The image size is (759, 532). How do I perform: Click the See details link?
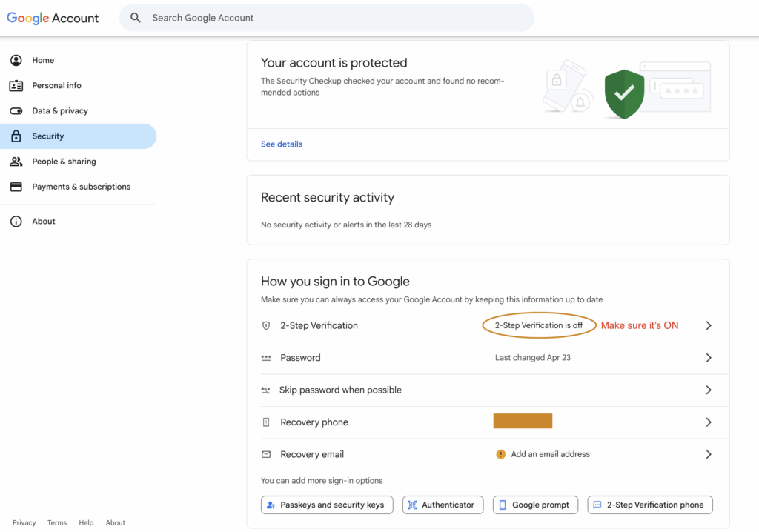(281, 144)
